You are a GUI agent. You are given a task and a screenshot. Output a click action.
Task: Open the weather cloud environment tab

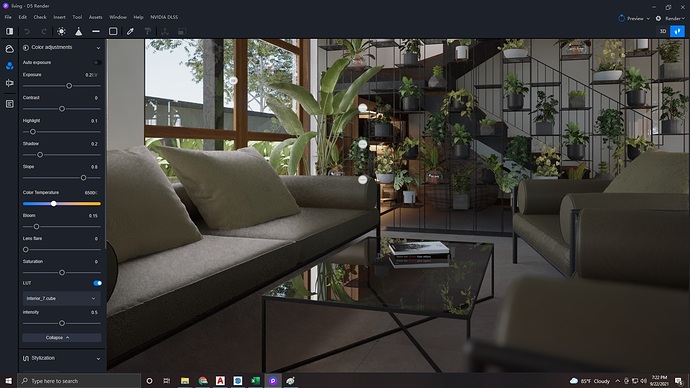[x=9, y=49]
